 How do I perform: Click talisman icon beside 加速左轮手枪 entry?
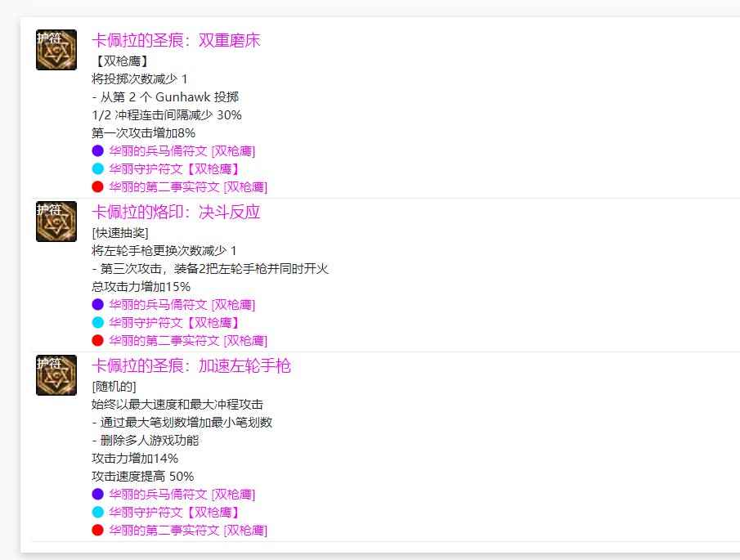coord(56,375)
